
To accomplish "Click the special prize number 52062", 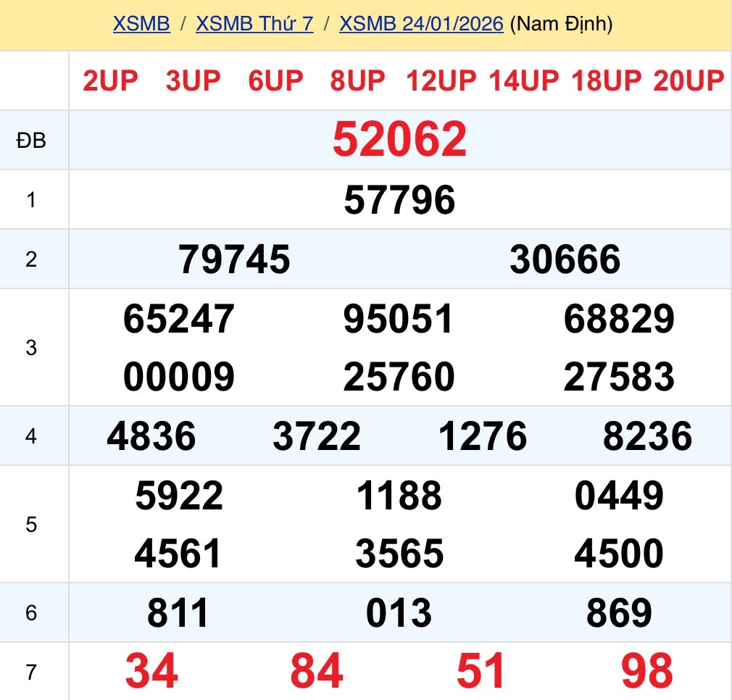I will 399,140.
